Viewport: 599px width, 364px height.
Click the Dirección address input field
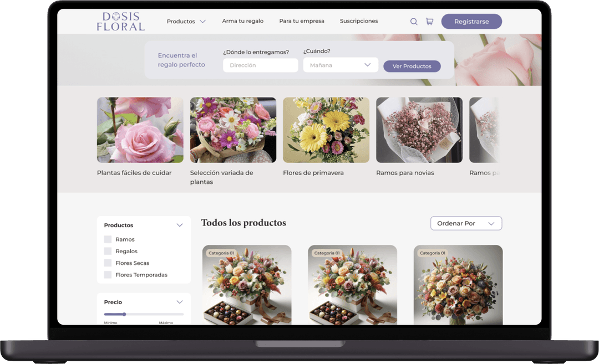point(260,65)
